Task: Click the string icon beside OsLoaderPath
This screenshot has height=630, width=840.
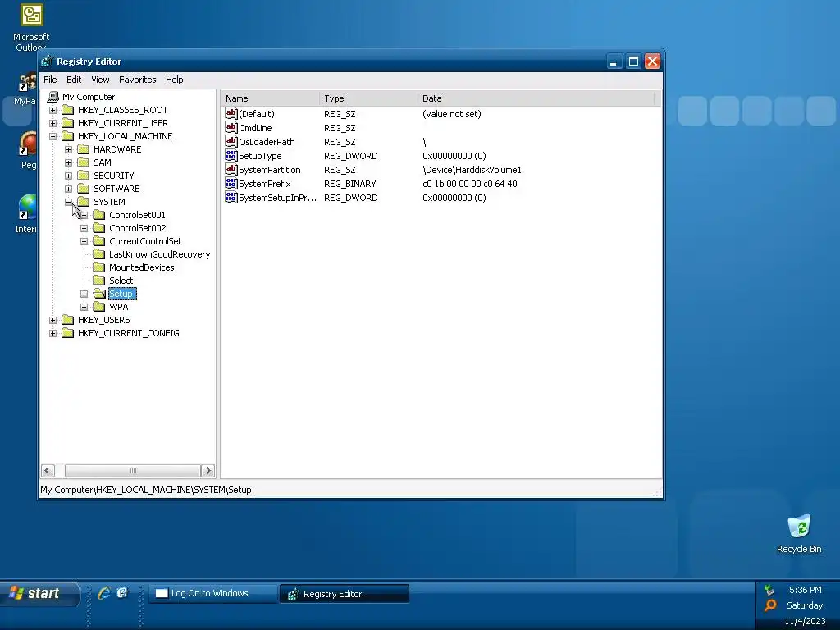Action: (231, 141)
